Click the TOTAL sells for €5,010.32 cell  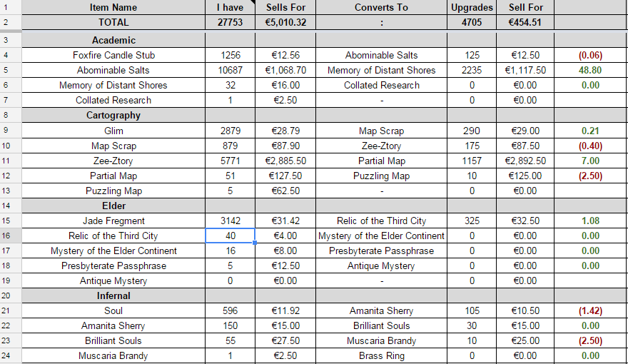[x=285, y=22]
